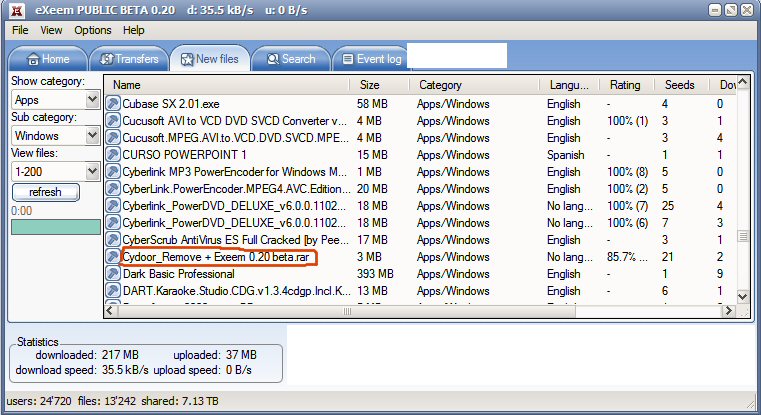Click the icon beside Cydoor_Remove + Exeem file
761x415 pixels.
point(113,256)
